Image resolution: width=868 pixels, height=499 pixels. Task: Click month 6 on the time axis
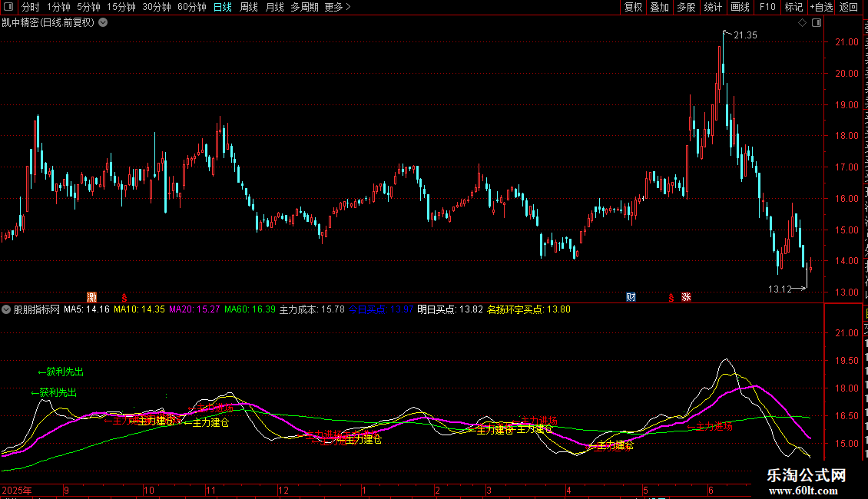point(711,490)
